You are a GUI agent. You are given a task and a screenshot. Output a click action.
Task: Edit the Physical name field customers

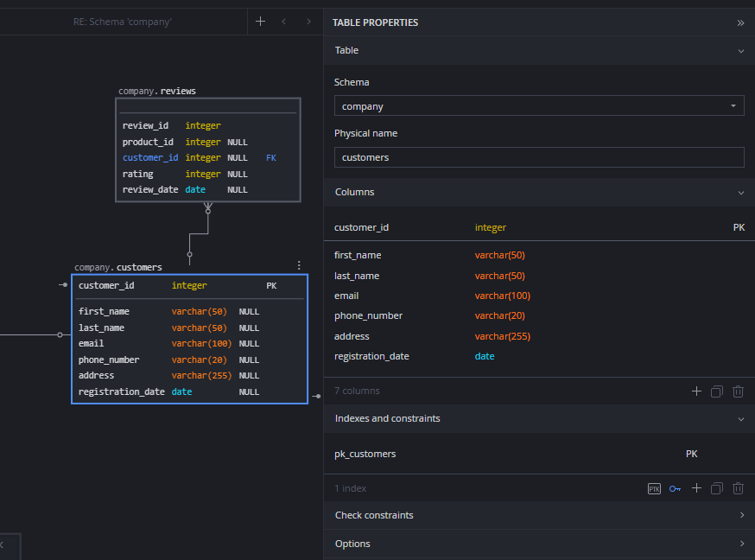click(539, 157)
